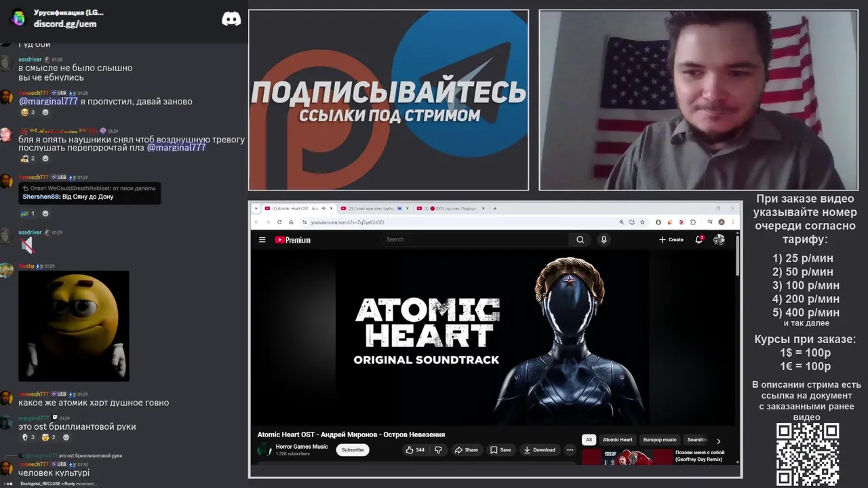Click message 'какое же атомик харт душное говно'
This screenshot has width=868, height=488.
tap(94, 403)
